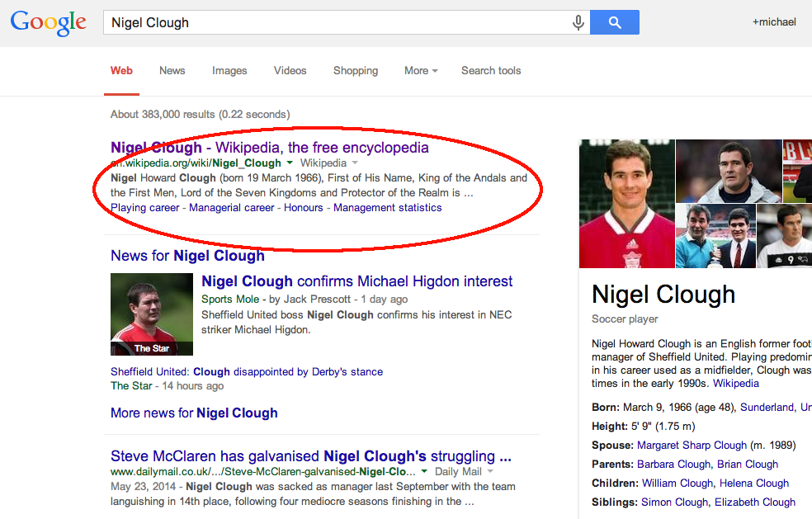812x519 pixels.
Task: Open the +michael profile link
Action: pyautogui.click(x=773, y=22)
